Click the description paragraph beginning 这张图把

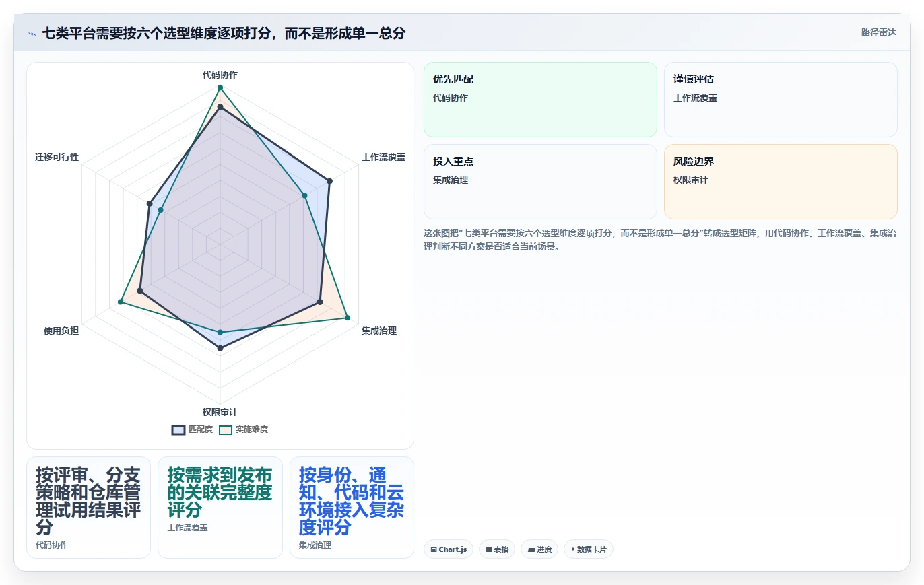point(660,240)
